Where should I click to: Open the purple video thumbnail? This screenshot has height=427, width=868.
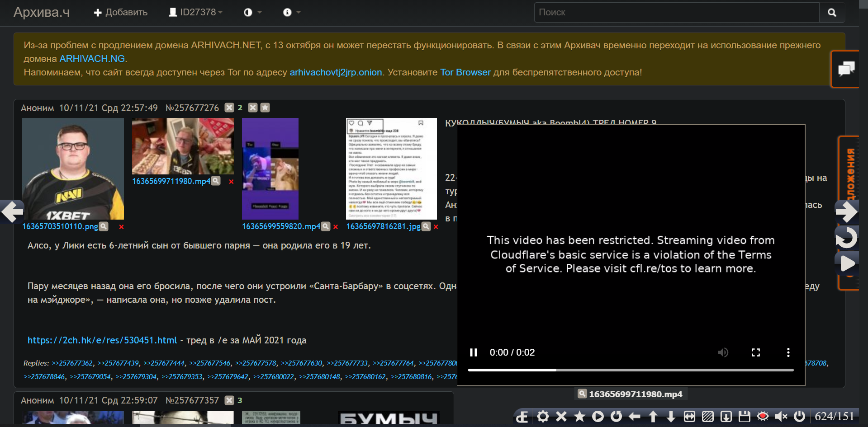coord(270,169)
